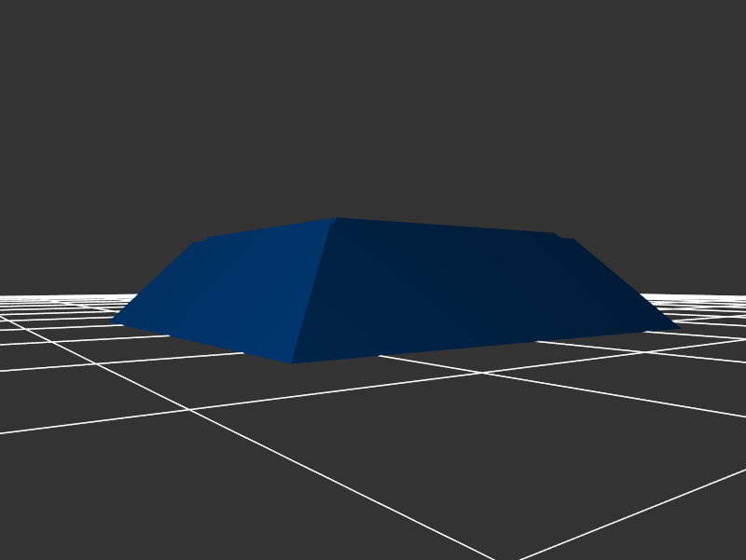
Task: Click the grid intersection front-left of the object
Action: tap(191, 409)
